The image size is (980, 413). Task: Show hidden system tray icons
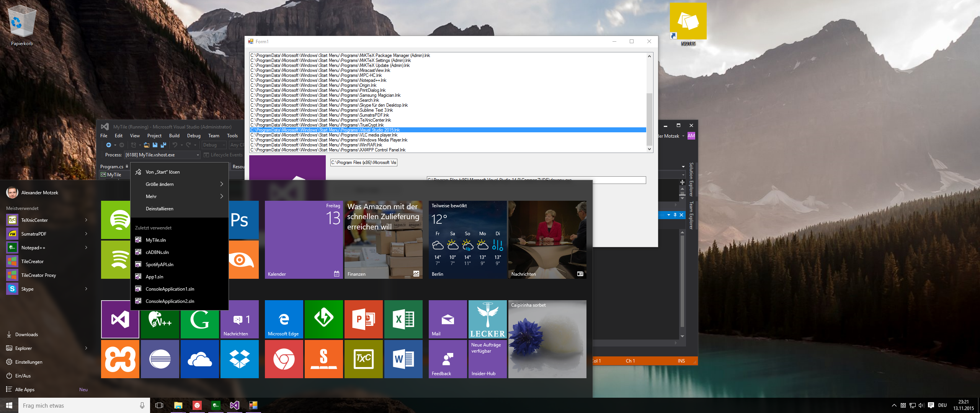[x=894, y=405]
